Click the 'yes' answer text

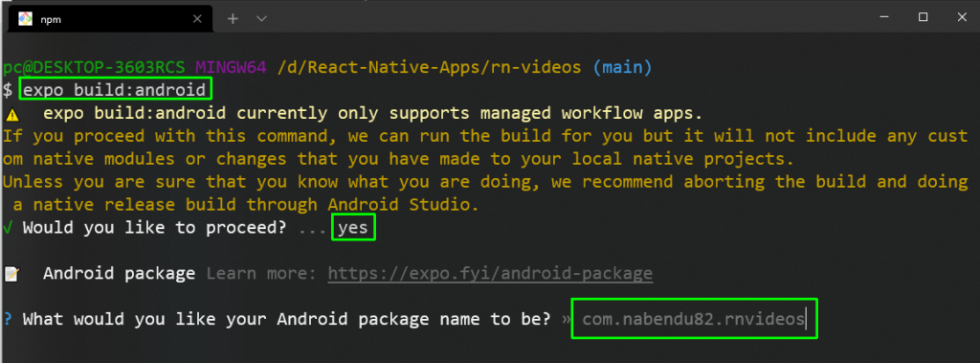point(353,228)
